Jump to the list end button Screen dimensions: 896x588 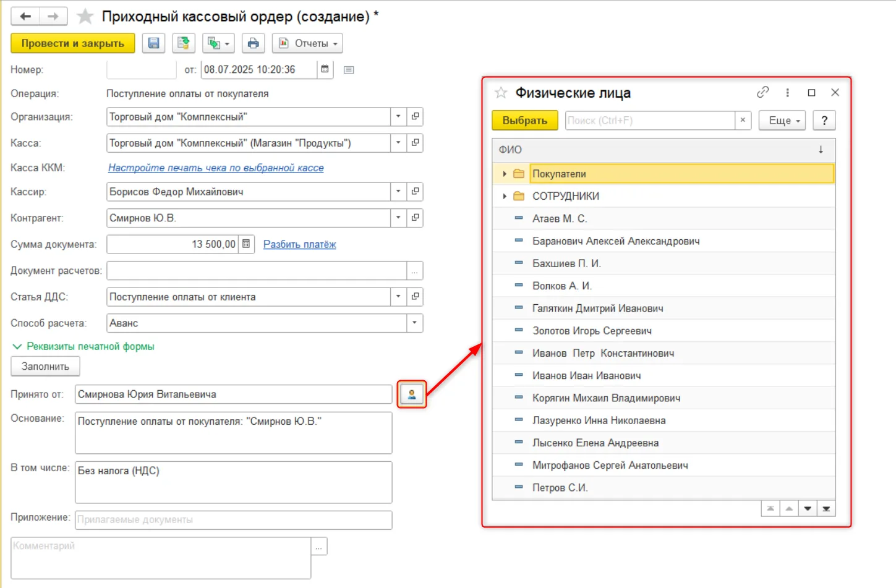(826, 508)
